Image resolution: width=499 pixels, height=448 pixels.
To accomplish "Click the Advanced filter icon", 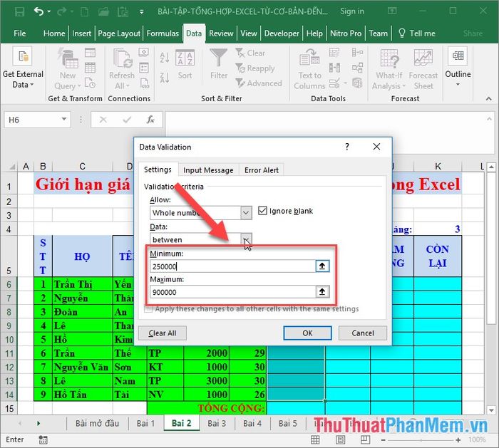I will point(240,83).
